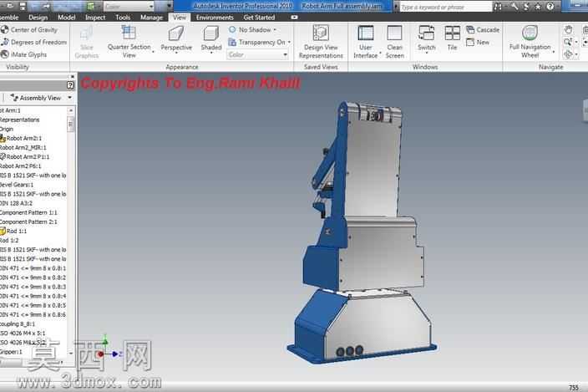588x392 pixels.
Task: Activate Clean Screen mode
Action: 394,41
